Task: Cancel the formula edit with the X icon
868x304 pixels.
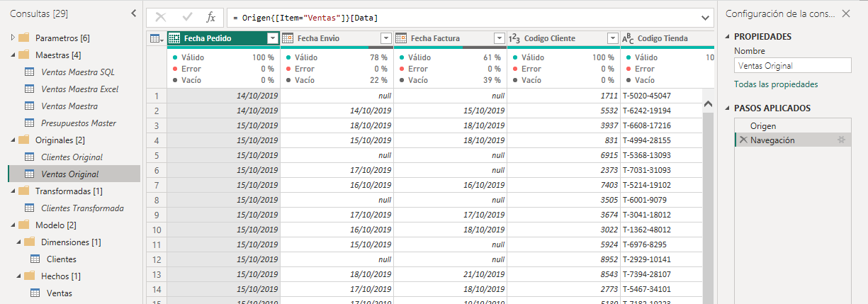Action: tap(161, 17)
